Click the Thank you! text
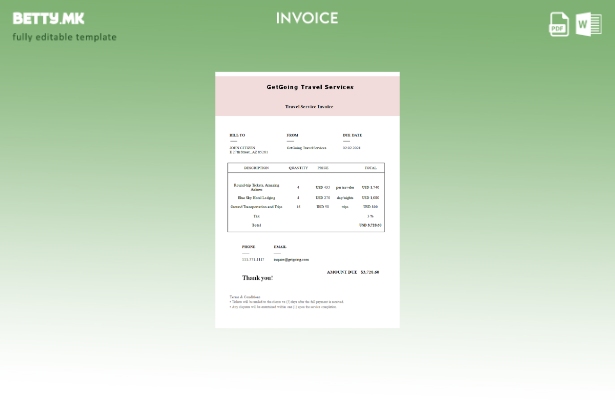The image size is (615, 400). (257, 277)
